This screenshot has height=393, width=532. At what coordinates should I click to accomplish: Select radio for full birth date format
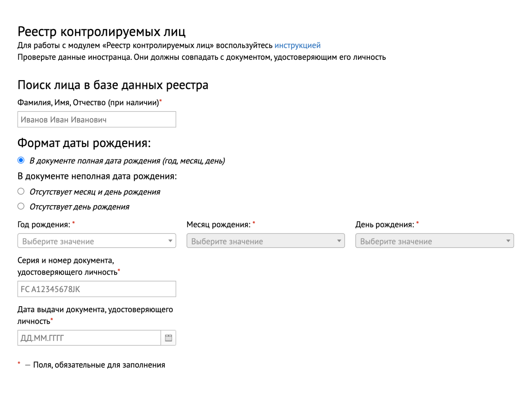20,160
